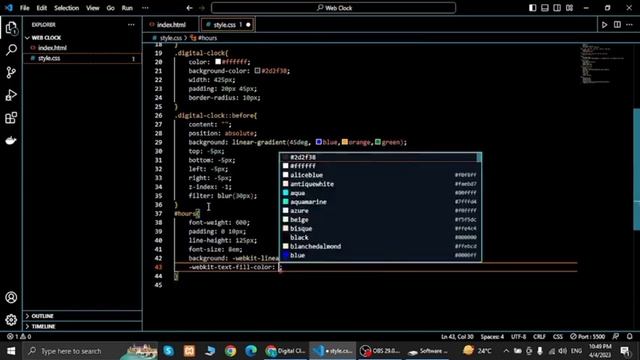Click the green color swatch on line 29
The height and width of the screenshot is (360, 640).
pos(378,142)
